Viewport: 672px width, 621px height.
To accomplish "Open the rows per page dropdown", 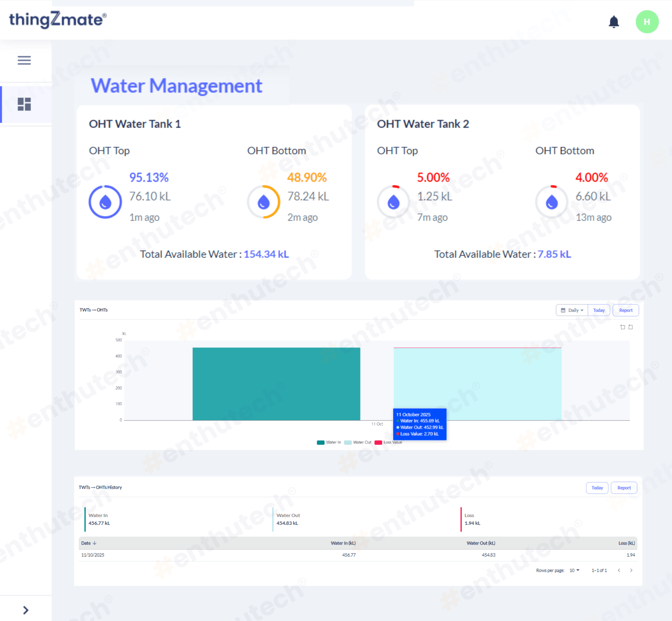I will [574, 570].
